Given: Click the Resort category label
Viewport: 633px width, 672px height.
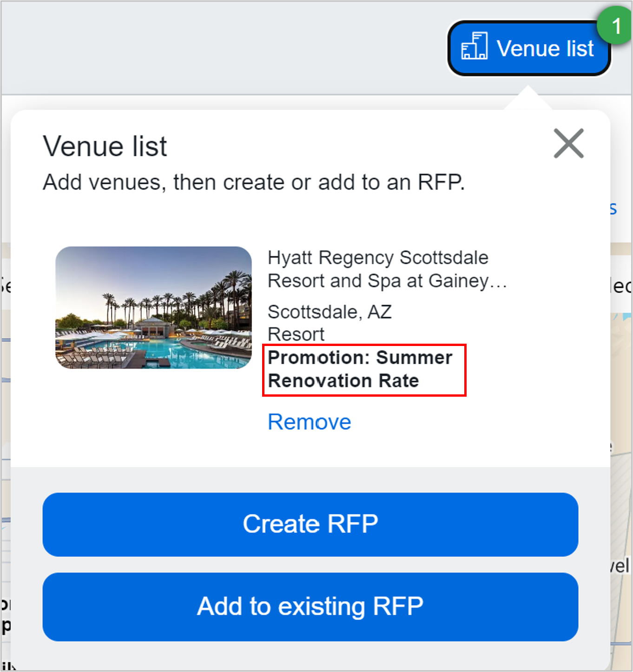Looking at the screenshot, I should 296,334.
